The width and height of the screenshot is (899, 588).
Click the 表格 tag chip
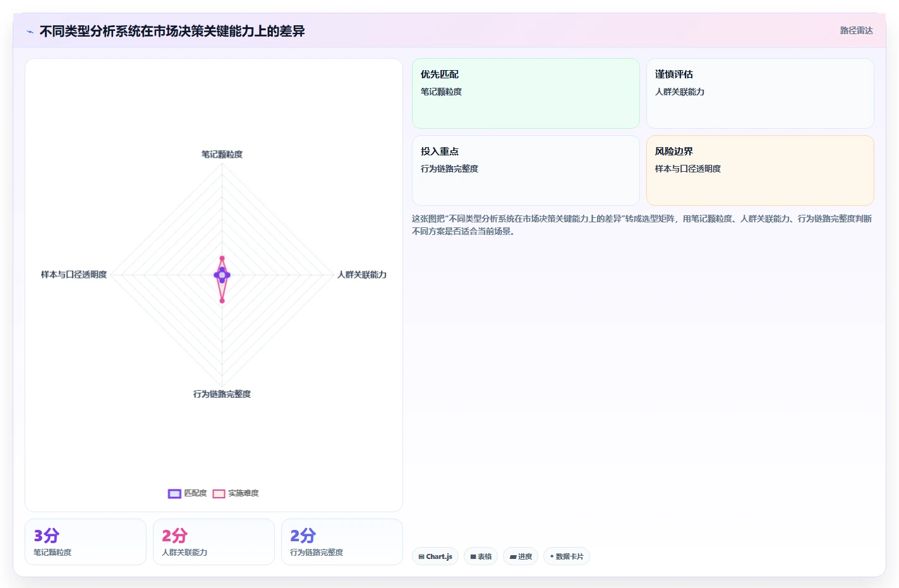coord(481,556)
